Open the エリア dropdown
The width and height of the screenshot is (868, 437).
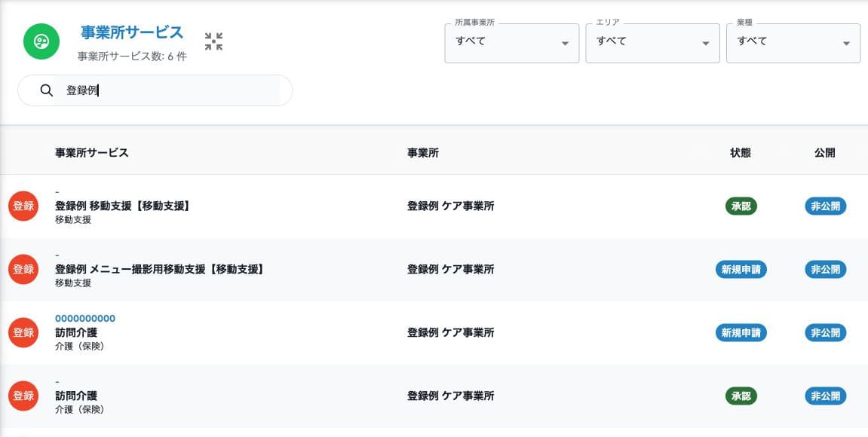[652, 43]
